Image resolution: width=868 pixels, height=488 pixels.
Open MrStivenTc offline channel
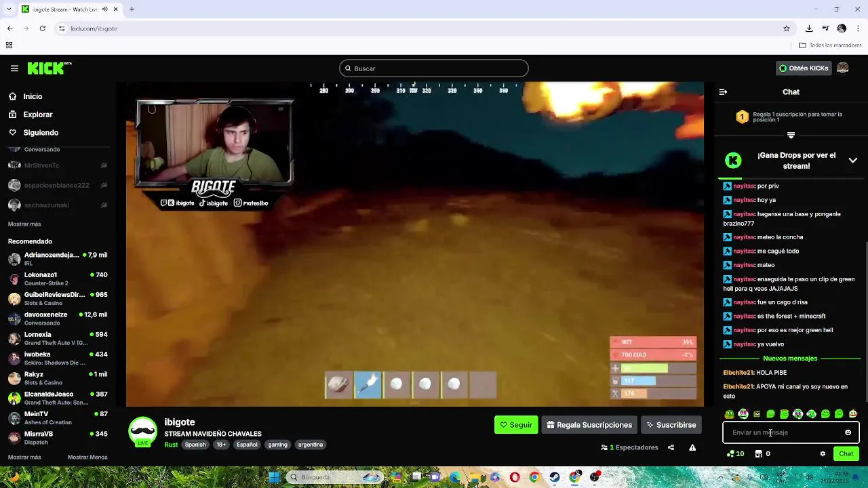tap(58, 165)
